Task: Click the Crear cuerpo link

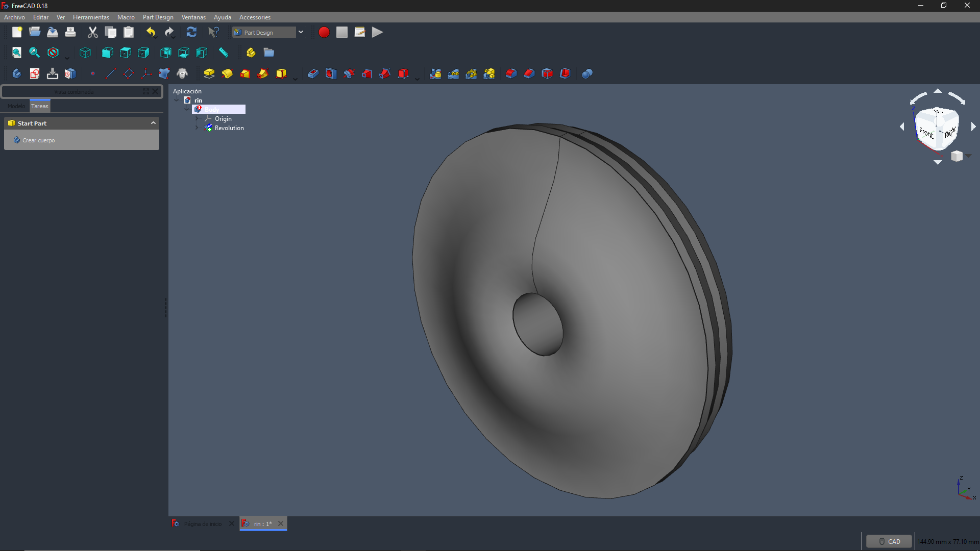Action: click(x=38, y=140)
